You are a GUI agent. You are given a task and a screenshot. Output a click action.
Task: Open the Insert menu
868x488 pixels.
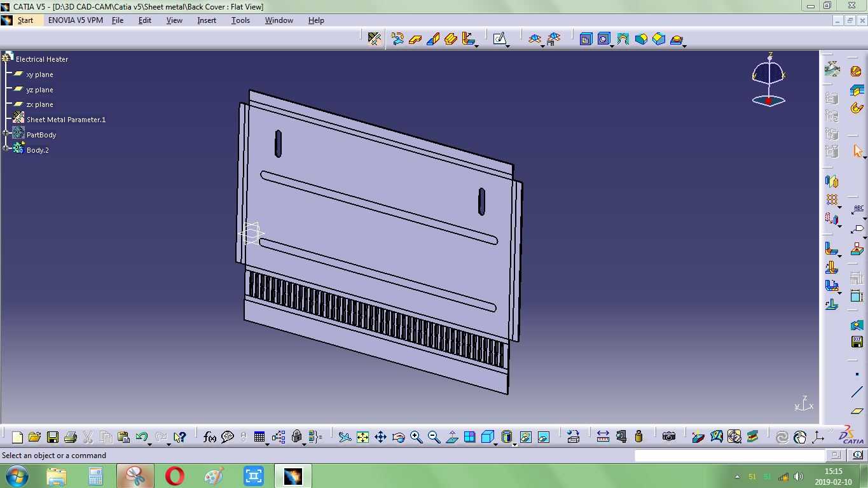[207, 20]
